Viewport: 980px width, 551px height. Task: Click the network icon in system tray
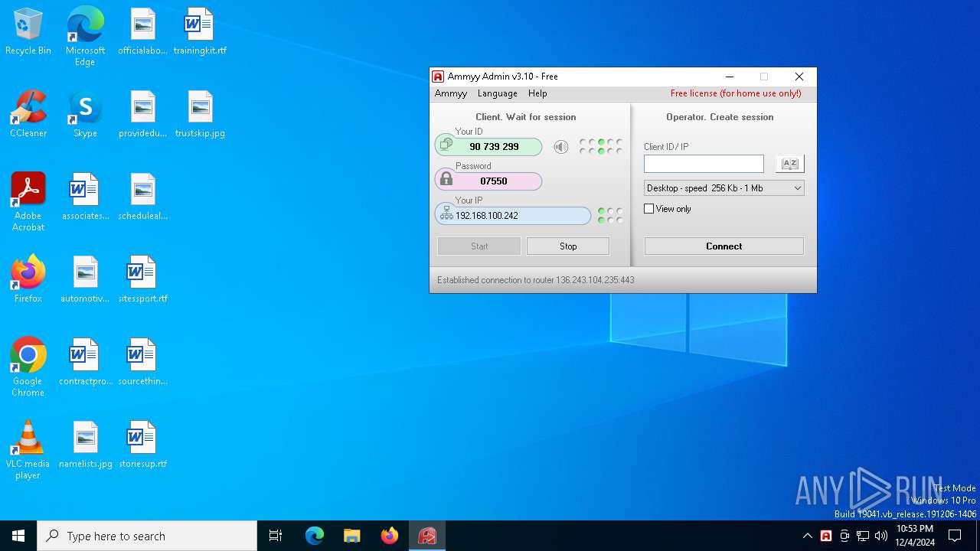tap(863, 536)
